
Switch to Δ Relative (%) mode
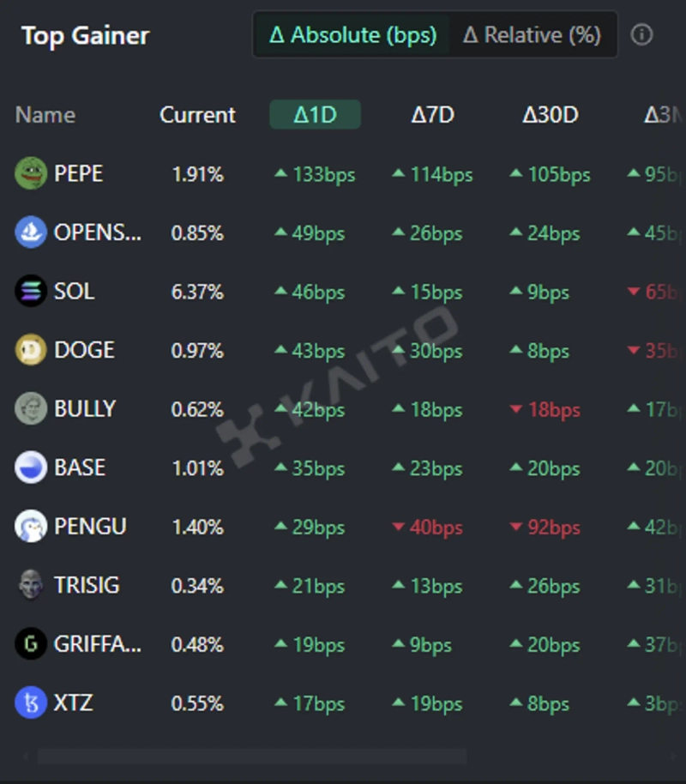(x=532, y=35)
